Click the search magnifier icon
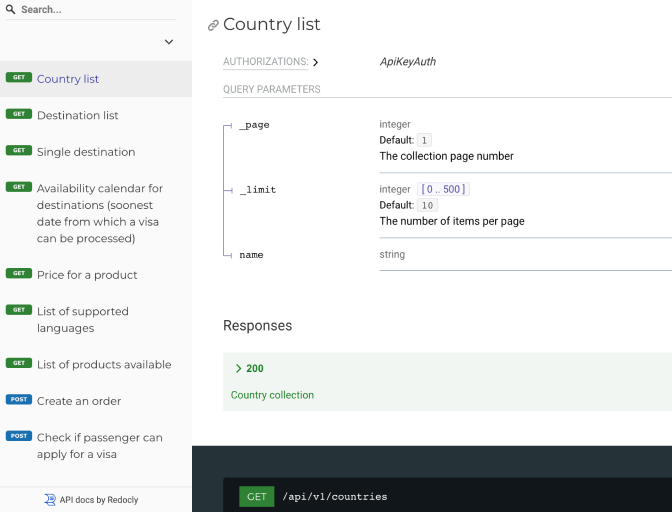 coord(10,9)
